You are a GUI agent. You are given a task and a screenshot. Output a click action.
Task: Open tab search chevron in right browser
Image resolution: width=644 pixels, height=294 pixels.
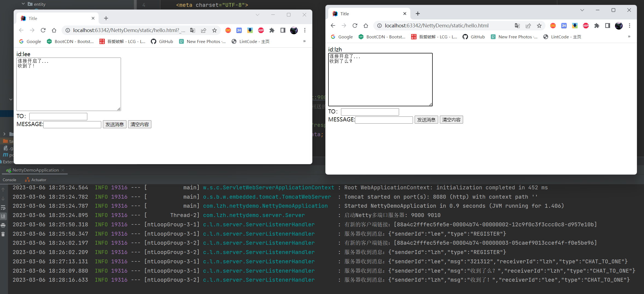click(582, 10)
